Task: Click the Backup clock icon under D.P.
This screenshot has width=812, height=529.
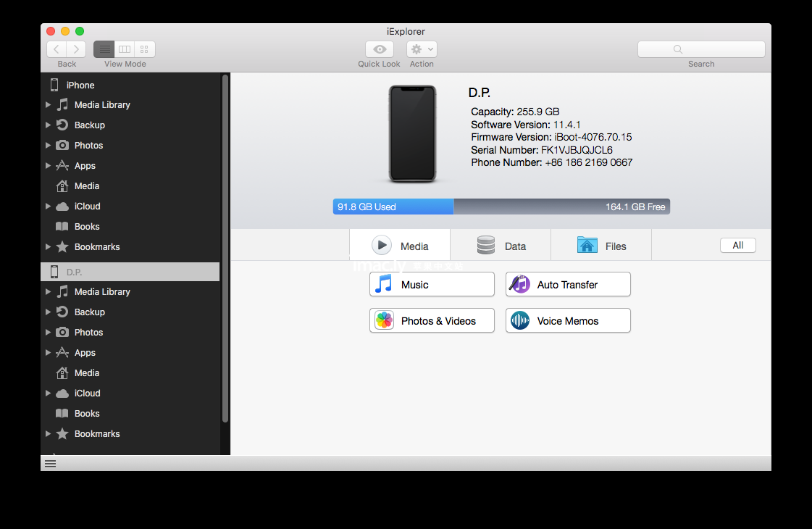Action: tap(62, 312)
